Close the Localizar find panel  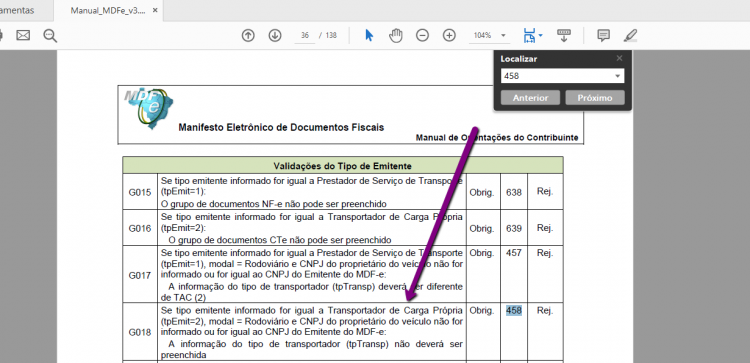(619, 58)
